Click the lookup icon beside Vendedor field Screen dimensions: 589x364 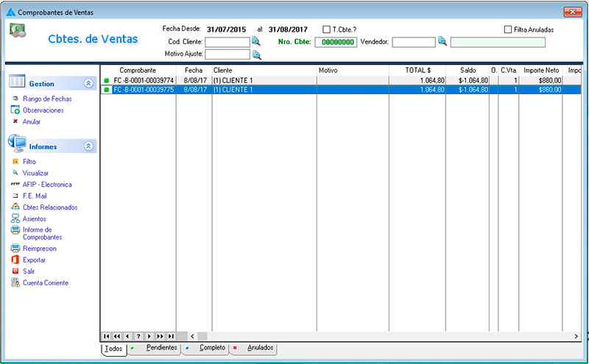click(442, 42)
